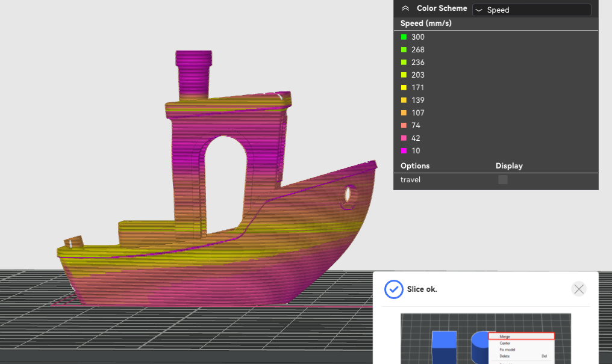Click the 74 mm/s salmon swatch
Screen dimensions: 612x364
click(x=404, y=126)
